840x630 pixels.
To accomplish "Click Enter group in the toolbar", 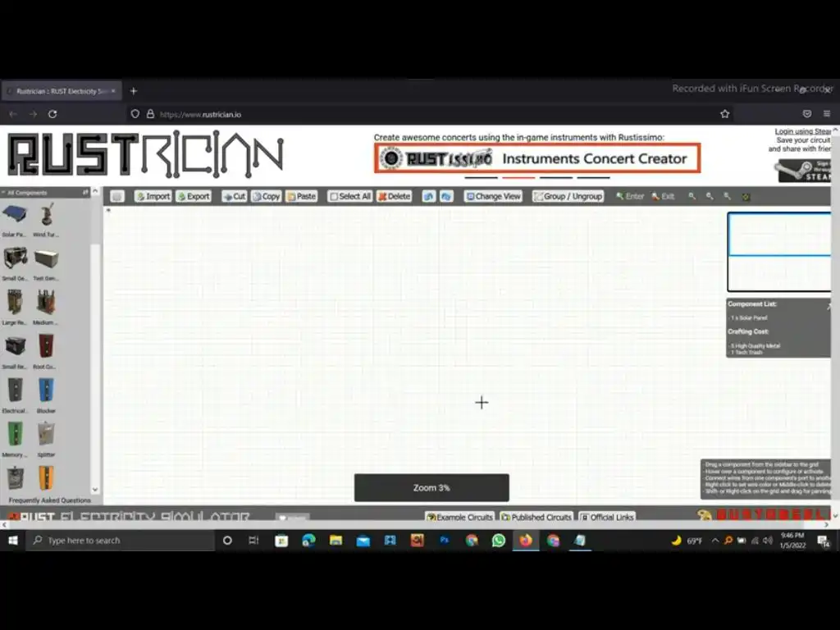I will click(630, 197).
